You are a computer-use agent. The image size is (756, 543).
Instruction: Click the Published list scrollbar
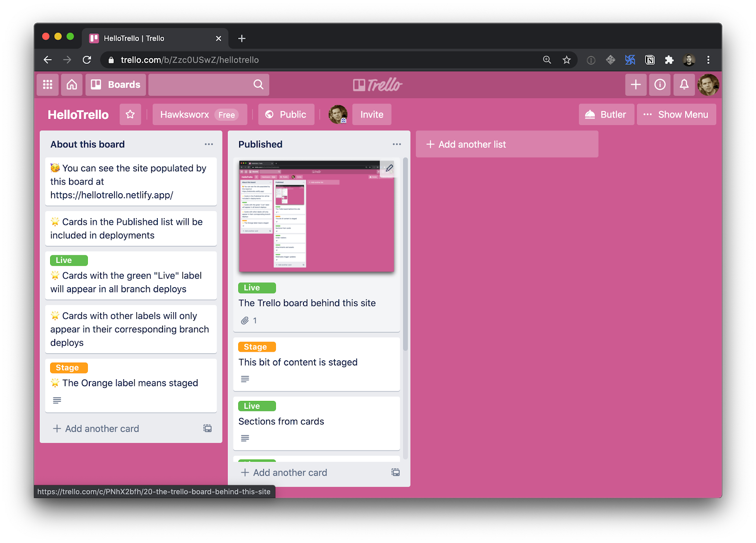point(405,255)
